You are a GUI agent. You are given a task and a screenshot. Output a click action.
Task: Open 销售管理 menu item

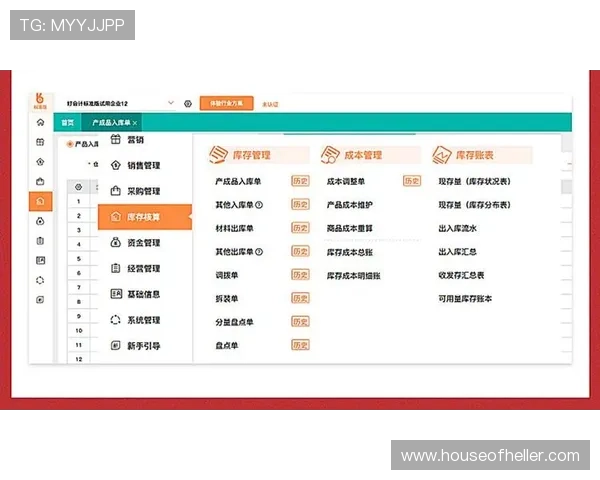click(143, 165)
